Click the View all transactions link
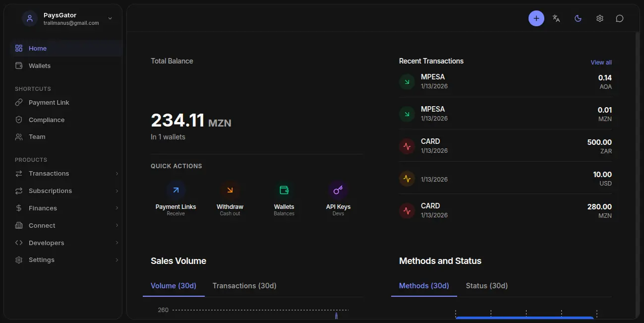 tap(600, 62)
